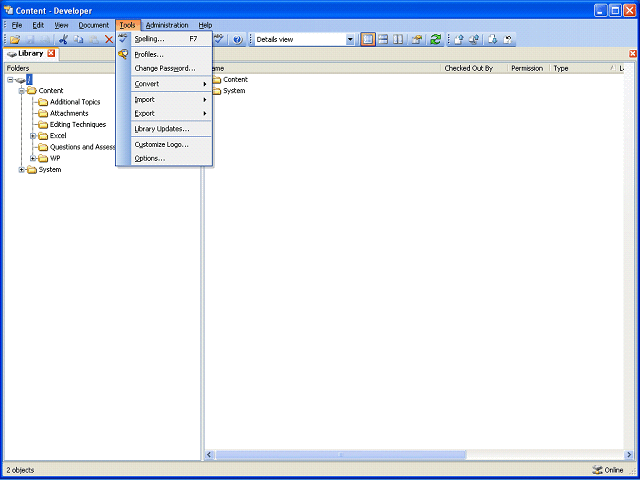Collapse the Content folder in tree
The width and height of the screenshot is (640, 480).
(x=22, y=91)
